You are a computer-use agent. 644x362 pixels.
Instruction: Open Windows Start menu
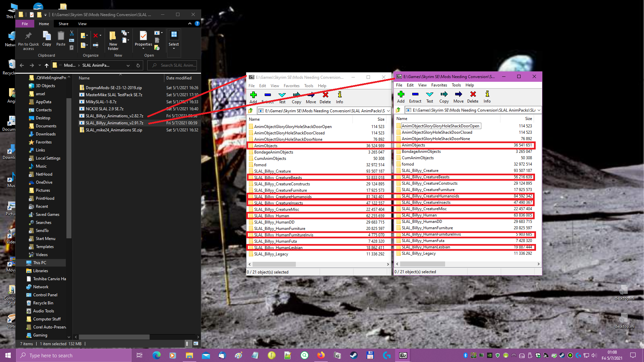pyautogui.click(x=8, y=355)
